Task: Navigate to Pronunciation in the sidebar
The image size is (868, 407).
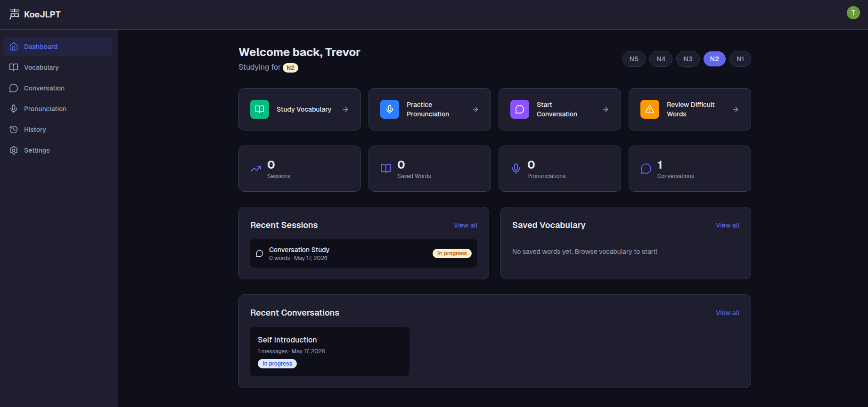Action: [57, 109]
